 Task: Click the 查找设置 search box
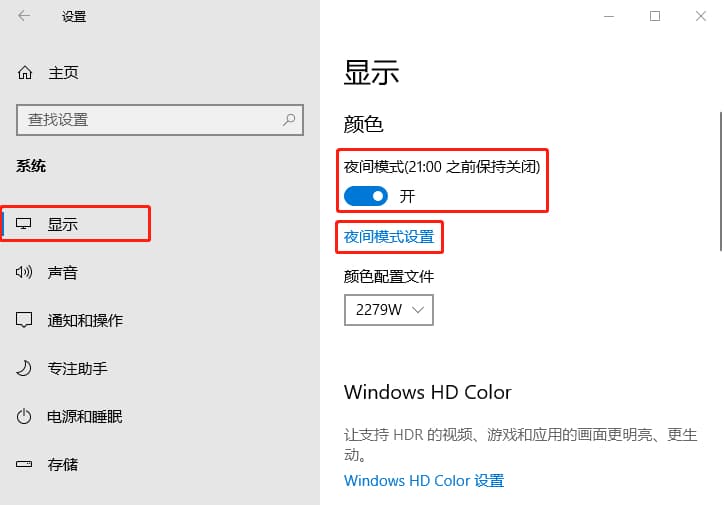[150, 120]
